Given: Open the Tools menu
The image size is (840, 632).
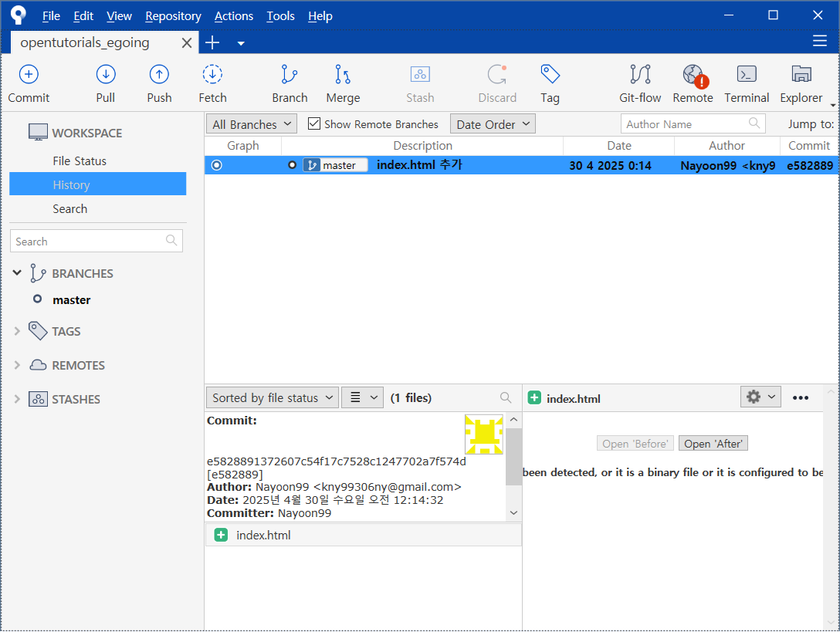Looking at the screenshot, I should click(281, 16).
